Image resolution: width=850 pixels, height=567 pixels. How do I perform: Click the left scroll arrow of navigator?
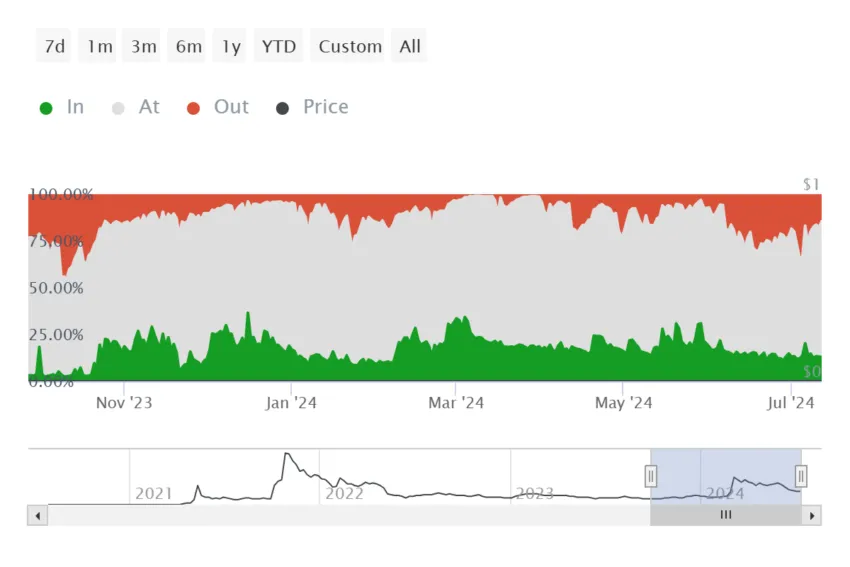[37, 516]
